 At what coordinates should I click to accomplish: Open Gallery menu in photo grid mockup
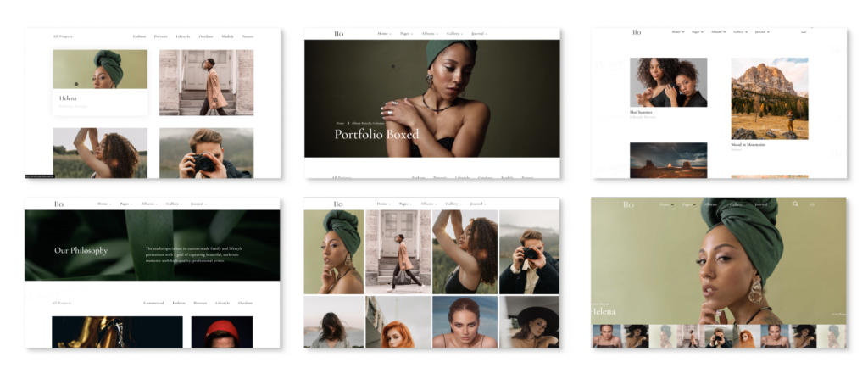[x=454, y=204]
